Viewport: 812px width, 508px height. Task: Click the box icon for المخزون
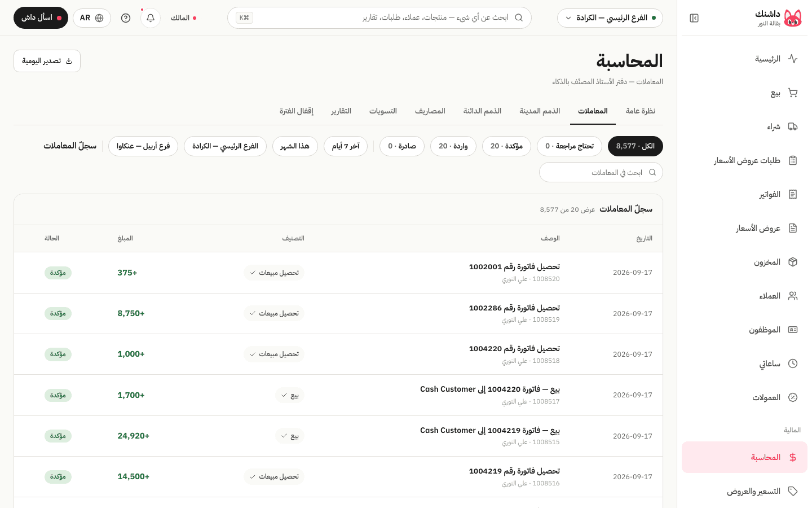pyautogui.click(x=793, y=262)
